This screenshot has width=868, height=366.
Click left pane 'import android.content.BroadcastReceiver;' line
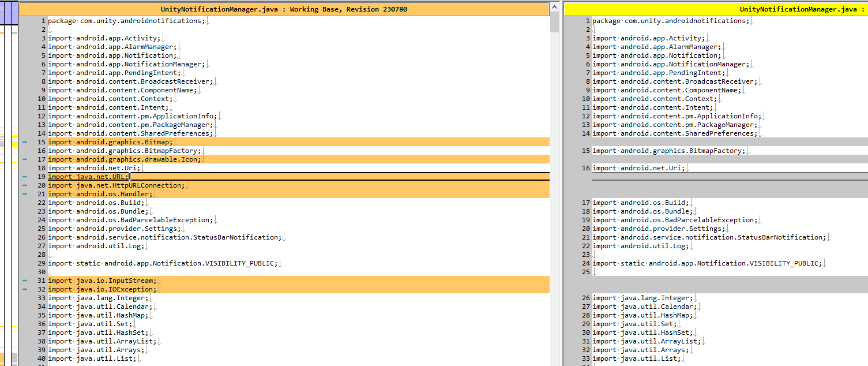pyautogui.click(x=130, y=81)
